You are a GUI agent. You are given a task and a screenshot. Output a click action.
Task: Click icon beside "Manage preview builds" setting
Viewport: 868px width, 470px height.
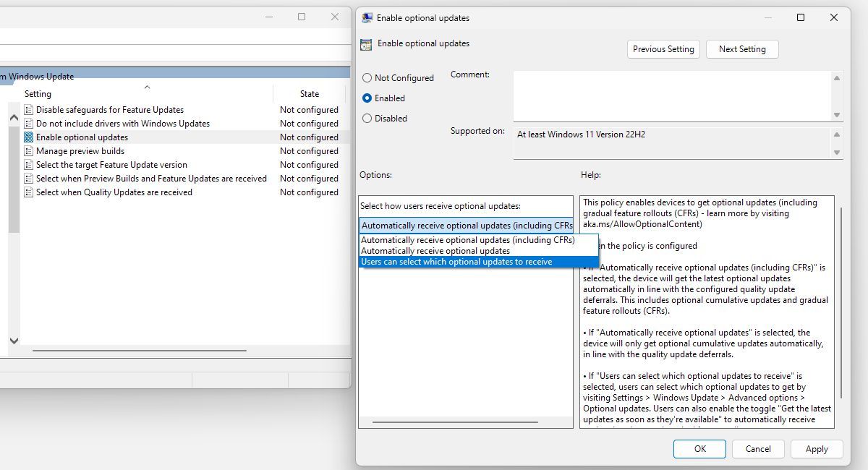pyautogui.click(x=27, y=150)
